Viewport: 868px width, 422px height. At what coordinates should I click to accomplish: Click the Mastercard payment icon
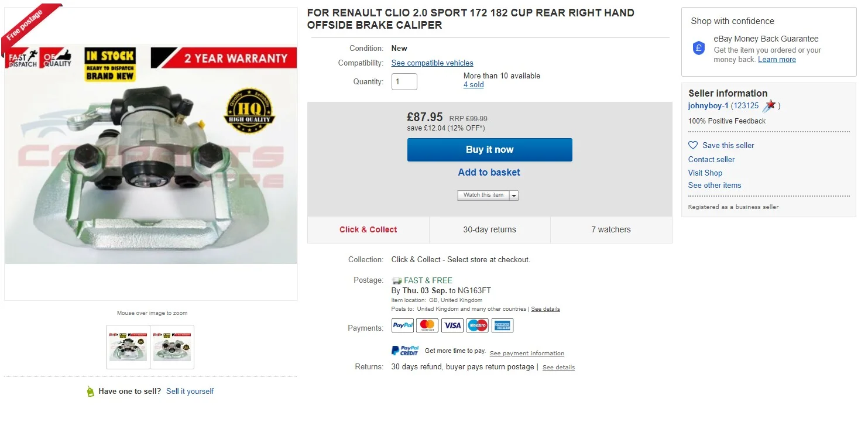428,325
